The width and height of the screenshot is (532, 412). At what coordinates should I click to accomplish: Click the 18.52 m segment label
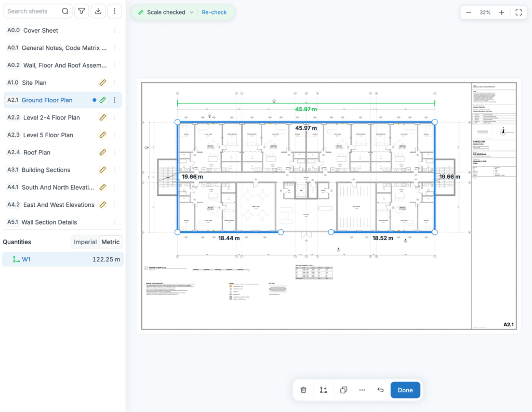pos(383,238)
